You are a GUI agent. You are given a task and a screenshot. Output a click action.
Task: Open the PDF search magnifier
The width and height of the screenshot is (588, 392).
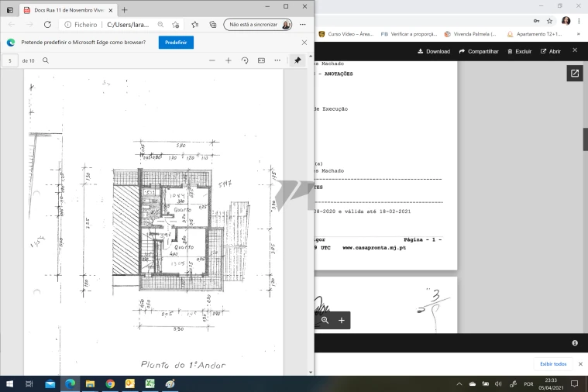pyautogui.click(x=46, y=60)
